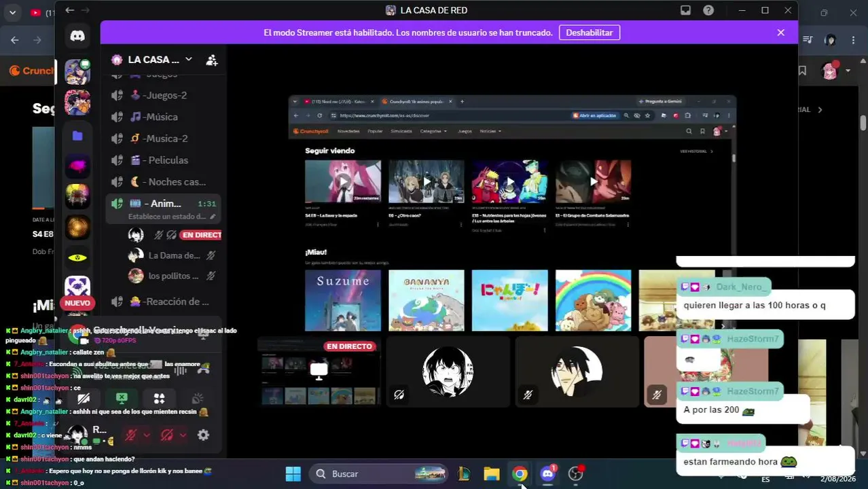868x489 pixels.
Task: Open user settings gear icon
Action: point(203,435)
